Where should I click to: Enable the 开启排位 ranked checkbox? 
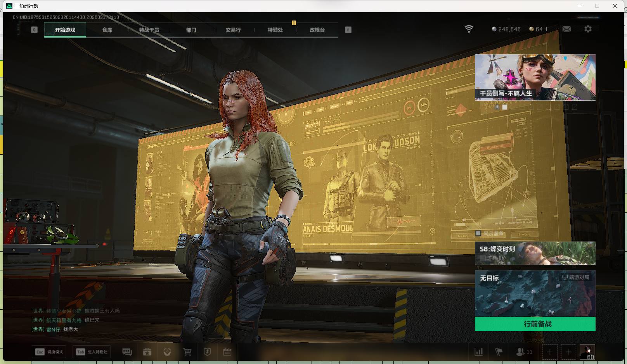coord(483,258)
